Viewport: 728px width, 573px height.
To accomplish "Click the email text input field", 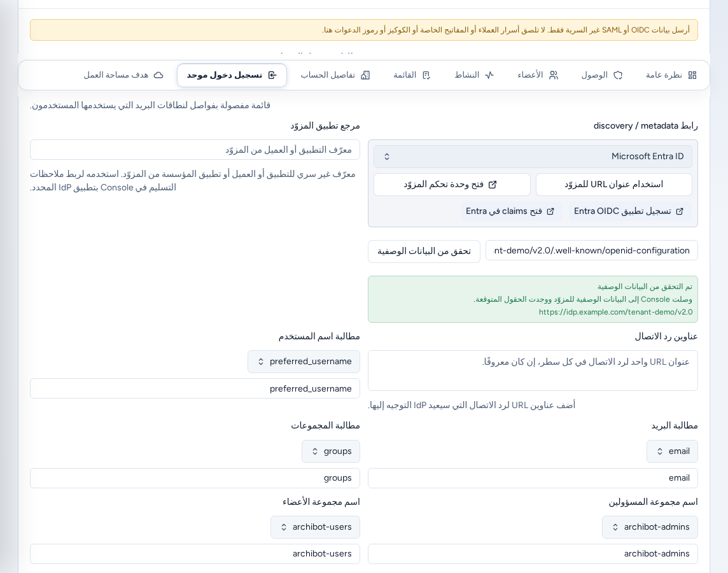I will (x=533, y=478).
